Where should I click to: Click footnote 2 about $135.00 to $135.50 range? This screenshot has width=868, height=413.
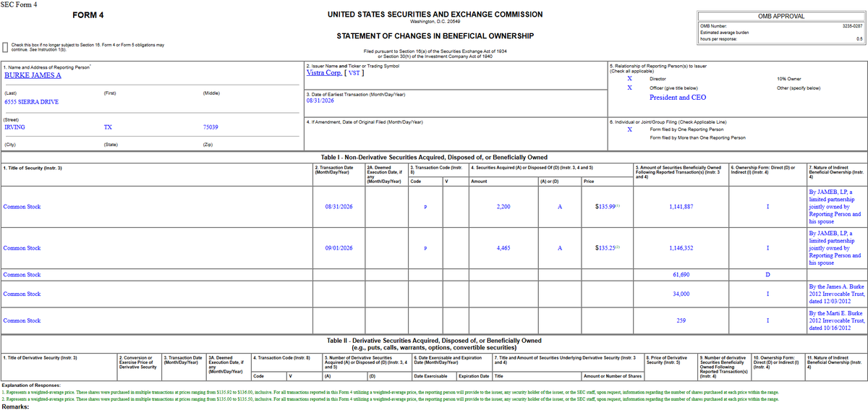point(391,399)
